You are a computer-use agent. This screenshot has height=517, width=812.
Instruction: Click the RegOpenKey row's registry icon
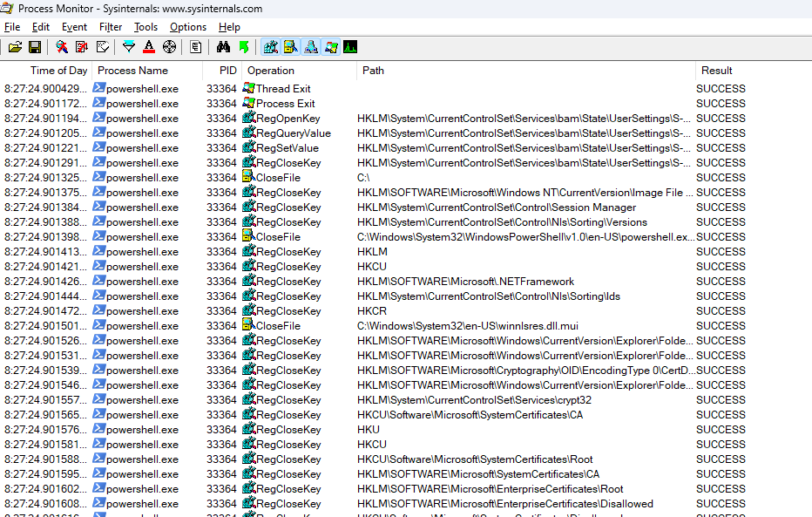click(x=249, y=118)
